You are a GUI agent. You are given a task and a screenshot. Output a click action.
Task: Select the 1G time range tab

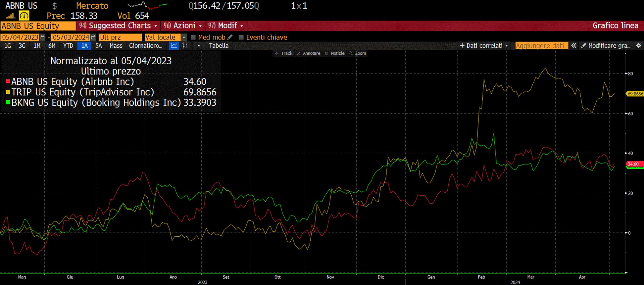click(8, 46)
